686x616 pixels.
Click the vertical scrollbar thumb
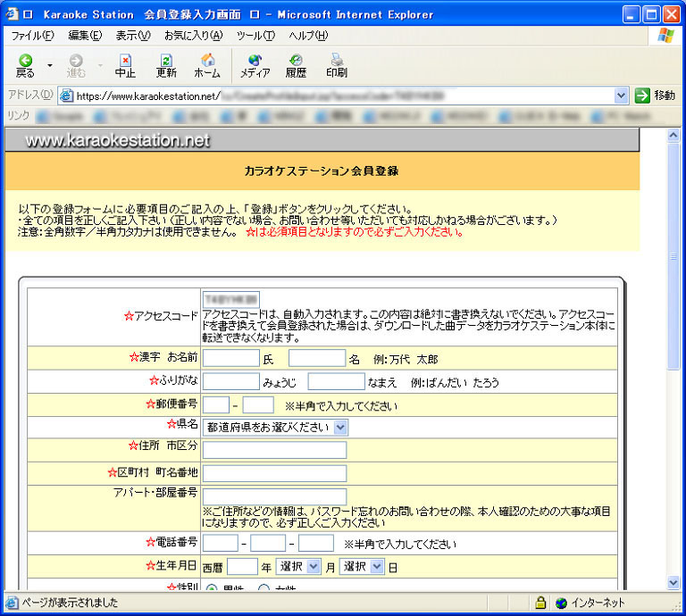tap(673, 256)
